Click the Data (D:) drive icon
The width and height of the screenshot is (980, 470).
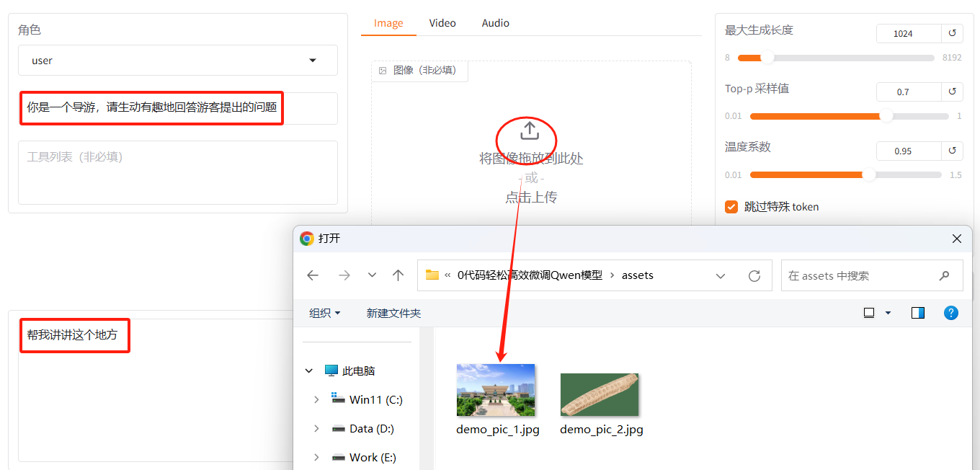click(x=338, y=428)
